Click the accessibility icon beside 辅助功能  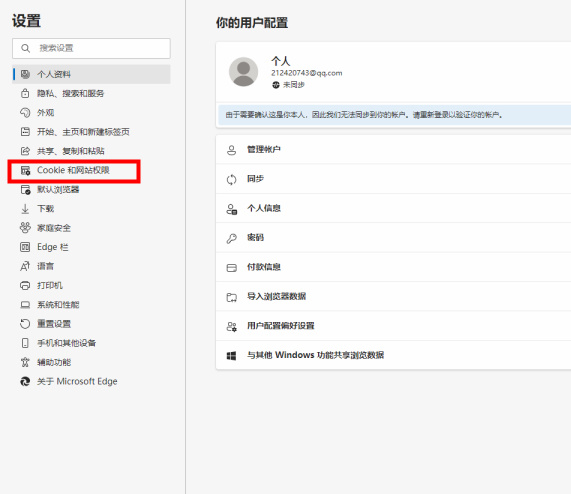[25, 362]
